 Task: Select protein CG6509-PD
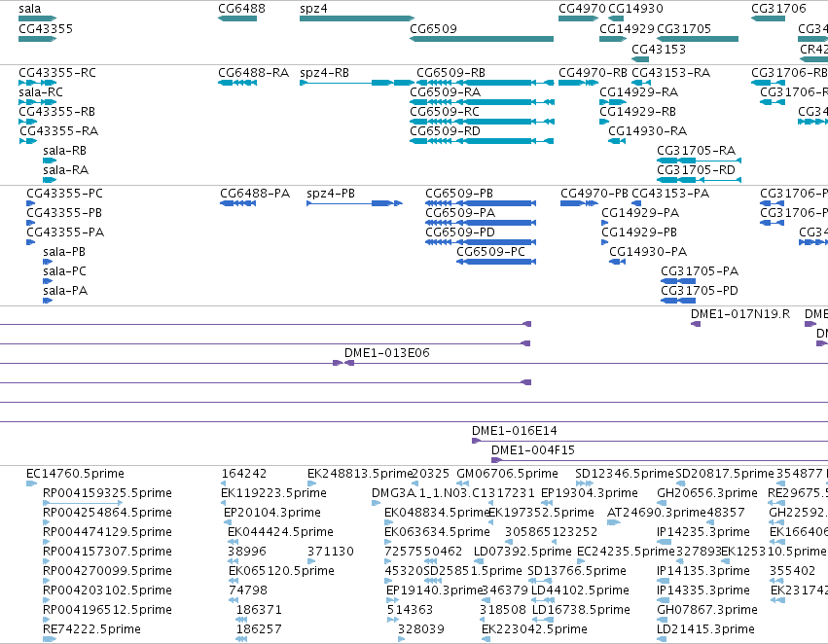tap(481, 242)
